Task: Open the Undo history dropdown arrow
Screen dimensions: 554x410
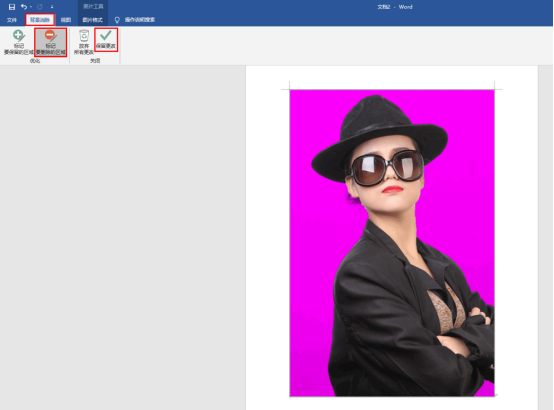Action: [31, 7]
